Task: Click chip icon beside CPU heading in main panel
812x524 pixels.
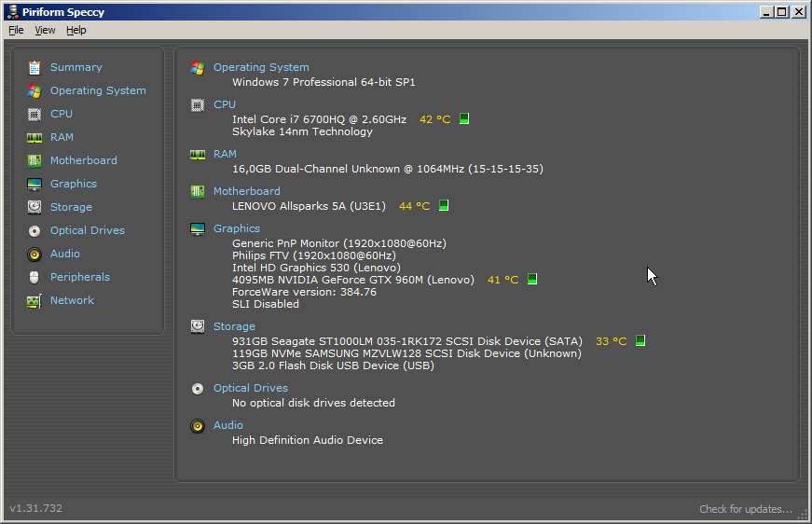Action: (198, 105)
